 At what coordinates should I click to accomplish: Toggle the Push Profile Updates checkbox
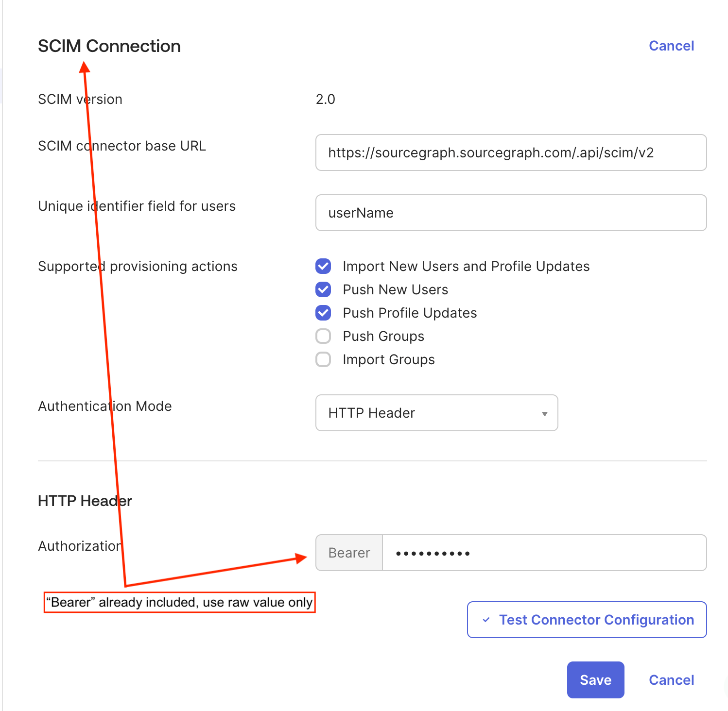[323, 313]
